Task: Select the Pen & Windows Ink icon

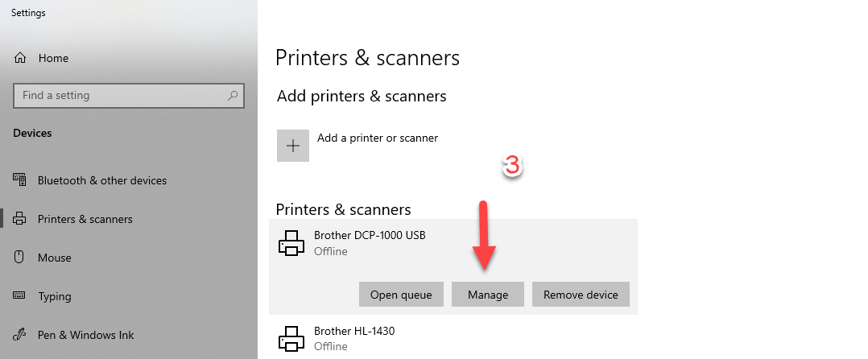Action: pyautogui.click(x=19, y=335)
